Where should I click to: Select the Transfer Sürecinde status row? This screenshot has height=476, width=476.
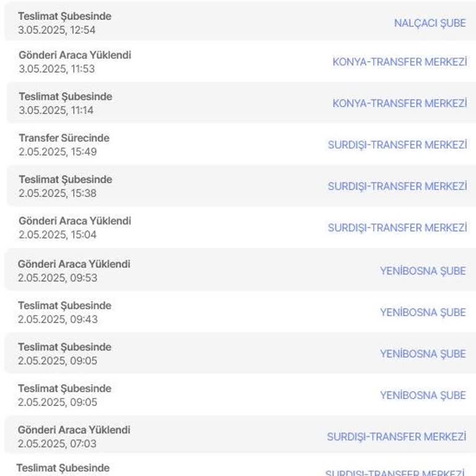[x=64, y=138]
